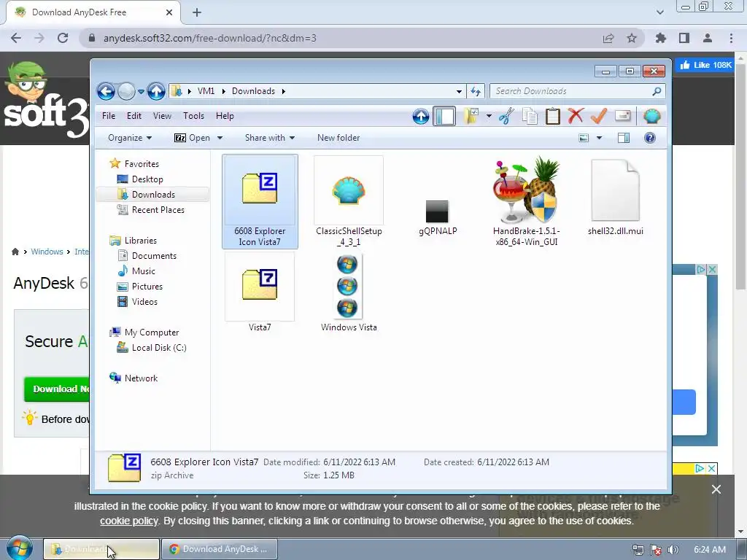The image size is (747, 560).
Task: Expand the address bar history dropdown
Action: coord(459,91)
